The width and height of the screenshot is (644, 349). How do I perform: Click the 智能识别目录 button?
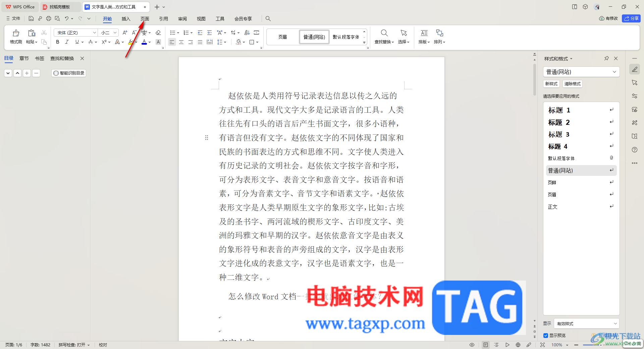[x=69, y=73]
